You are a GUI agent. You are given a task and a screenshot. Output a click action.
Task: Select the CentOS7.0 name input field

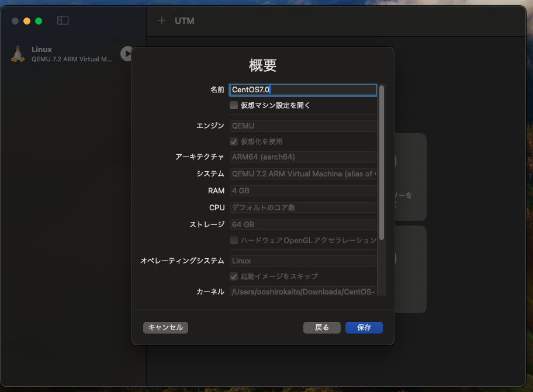[x=303, y=89]
